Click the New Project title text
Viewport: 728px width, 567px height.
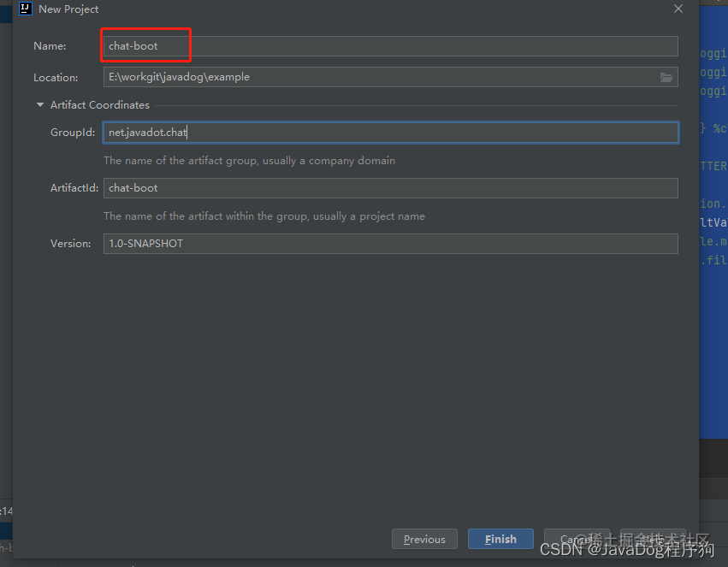pos(68,9)
